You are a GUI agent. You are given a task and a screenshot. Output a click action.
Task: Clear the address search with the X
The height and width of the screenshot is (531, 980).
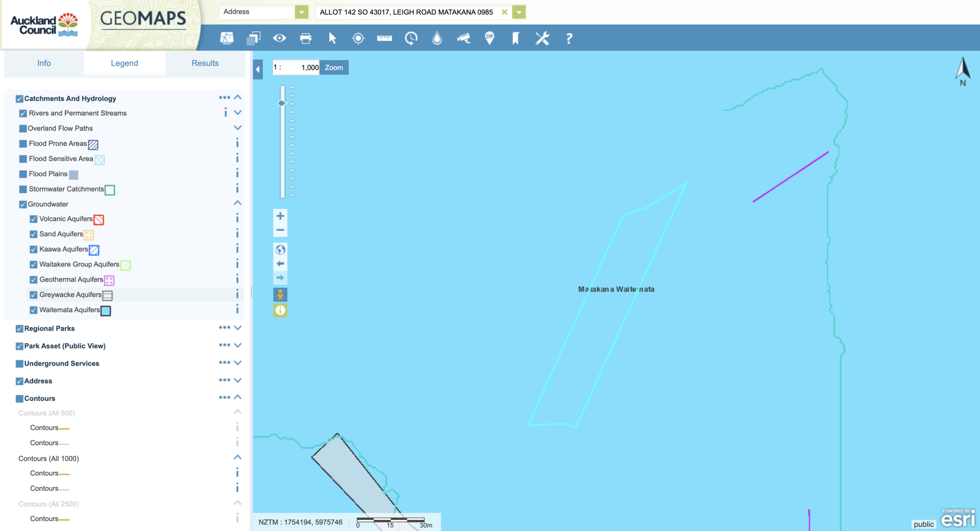pos(504,12)
